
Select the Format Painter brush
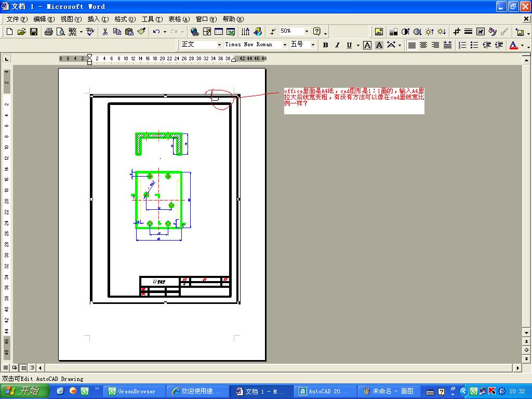click(x=141, y=32)
